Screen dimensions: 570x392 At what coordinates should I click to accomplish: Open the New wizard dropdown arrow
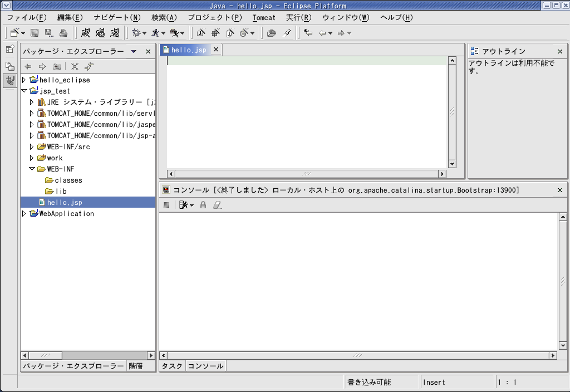[23, 33]
